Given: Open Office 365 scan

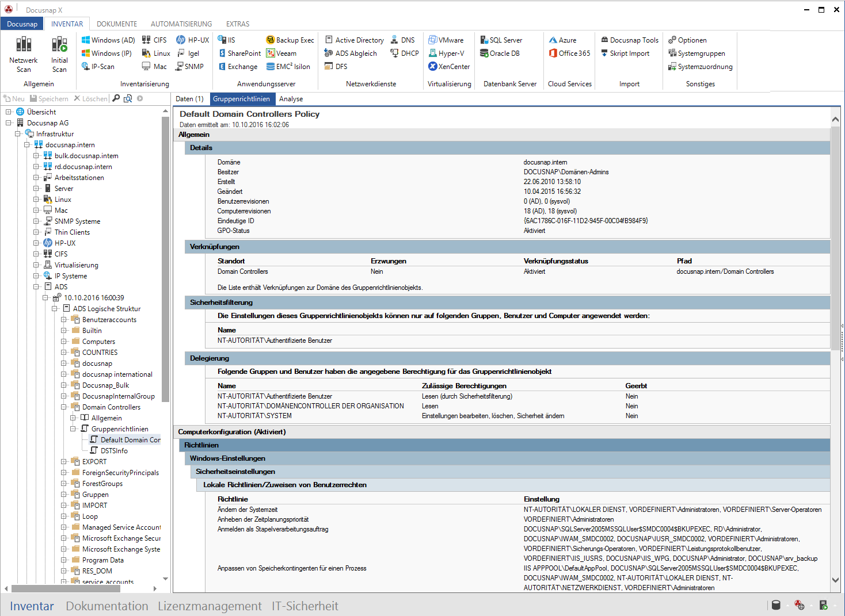Looking at the screenshot, I should (569, 53).
